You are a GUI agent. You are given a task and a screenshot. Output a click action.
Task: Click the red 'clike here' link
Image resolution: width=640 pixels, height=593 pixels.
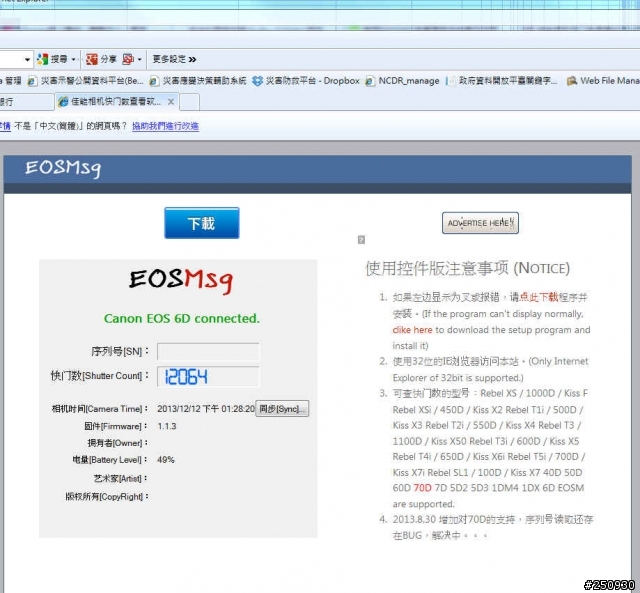pyautogui.click(x=412, y=330)
